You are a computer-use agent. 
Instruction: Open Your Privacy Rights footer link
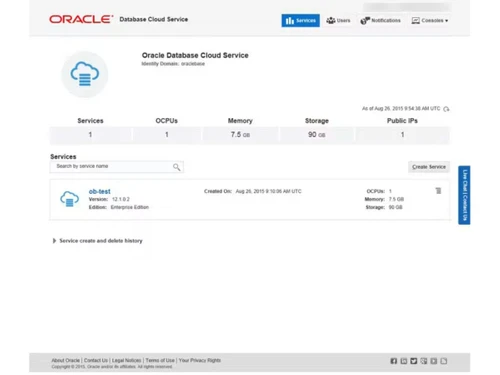(200, 360)
